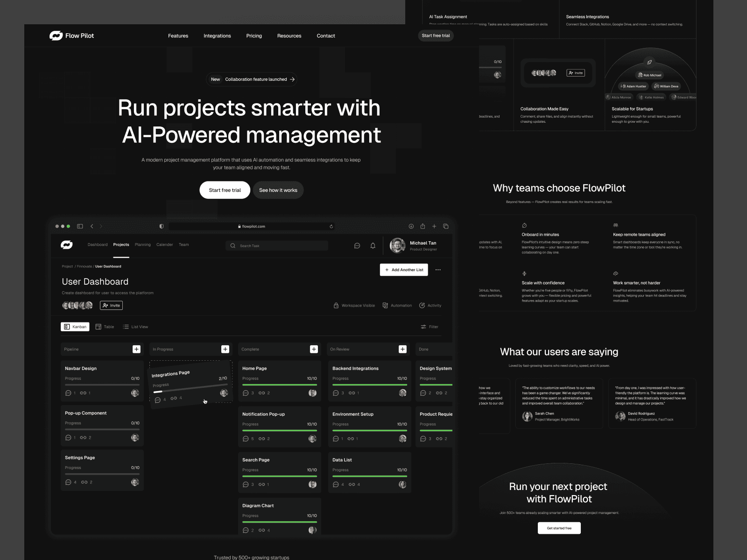
Task: Click link icon on Home Page card
Action: pyautogui.click(x=262, y=393)
